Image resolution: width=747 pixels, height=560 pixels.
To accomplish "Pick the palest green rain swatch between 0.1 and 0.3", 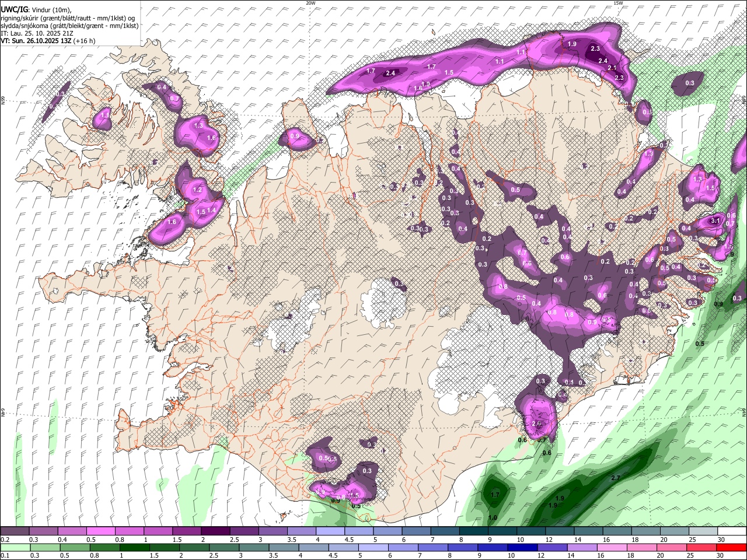I will (15, 547).
